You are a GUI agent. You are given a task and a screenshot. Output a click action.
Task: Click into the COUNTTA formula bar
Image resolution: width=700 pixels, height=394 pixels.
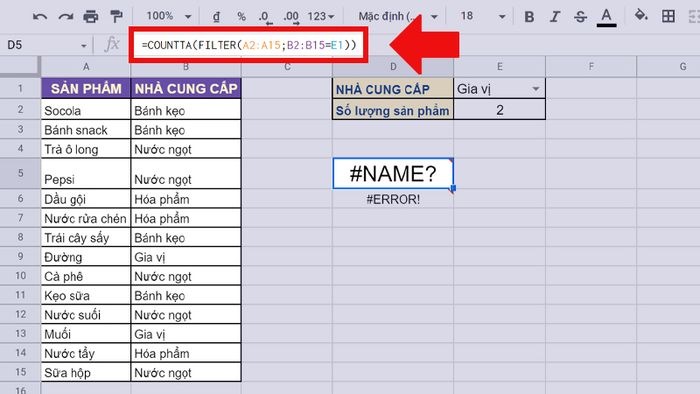pyautogui.click(x=249, y=45)
